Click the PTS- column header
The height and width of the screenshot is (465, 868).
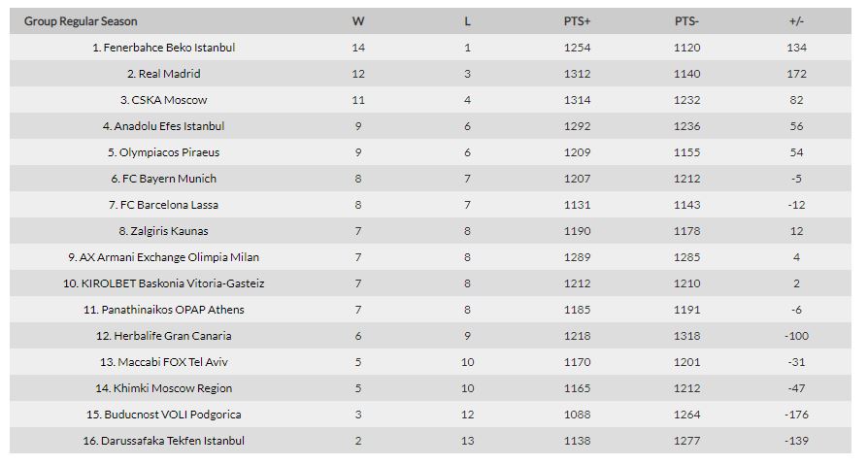coord(686,21)
